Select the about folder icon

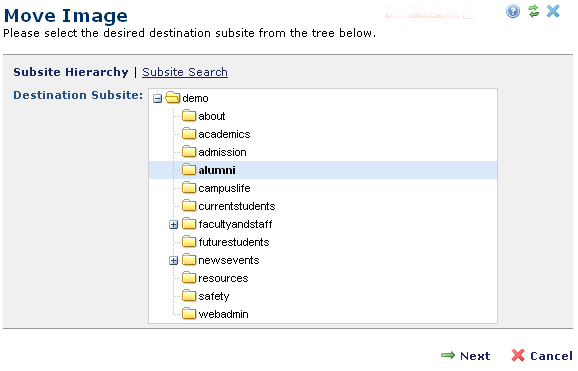tap(189, 115)
